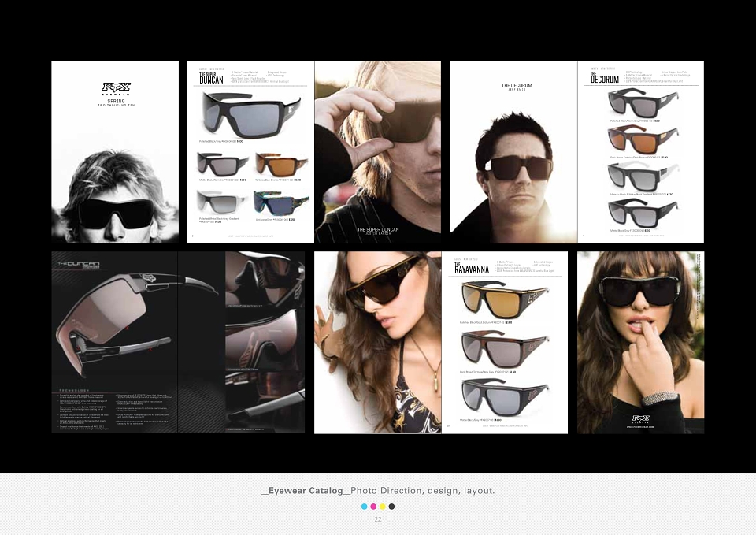756x535 pixels.
Task: Click the brown tortoise Decorum sunglasses
Action: (x=643, y=140)
